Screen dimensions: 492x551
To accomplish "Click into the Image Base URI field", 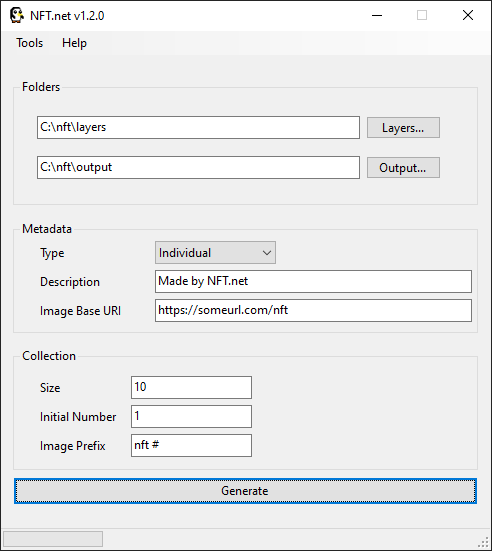I will pyautogui.click(x=313, y=311).
